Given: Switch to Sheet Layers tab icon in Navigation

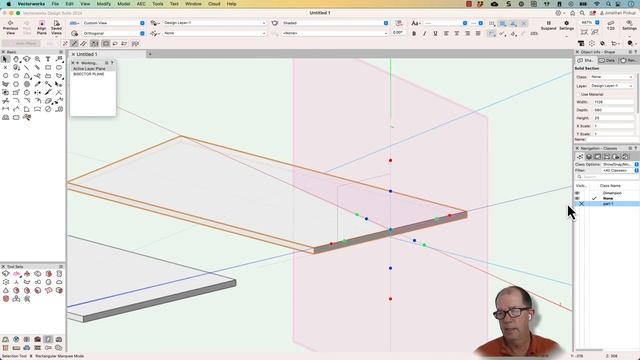Looking at the screenshot, I should pyautogui.click(x=598, y=157).
